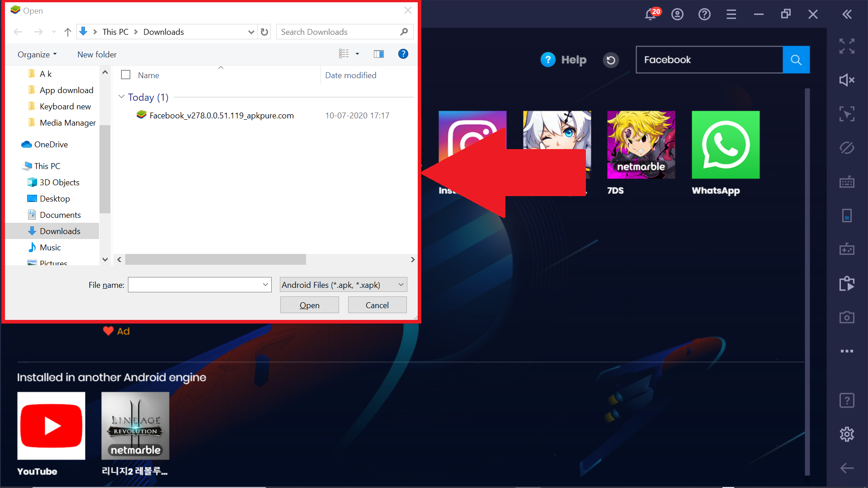Screen dimensions: 868x488
Task: Open the recent locations dropdown arrow
Action: pos(54,32)
